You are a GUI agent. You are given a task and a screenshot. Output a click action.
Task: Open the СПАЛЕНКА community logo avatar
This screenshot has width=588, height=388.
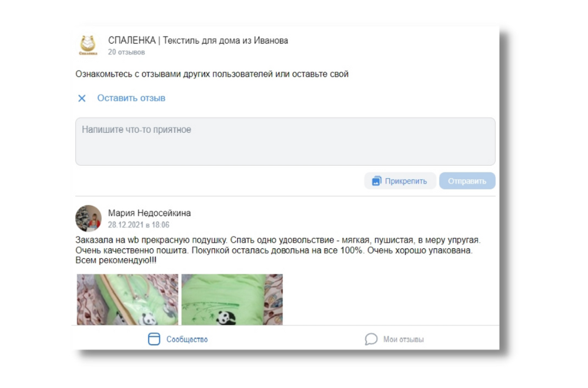pos(88,45)
